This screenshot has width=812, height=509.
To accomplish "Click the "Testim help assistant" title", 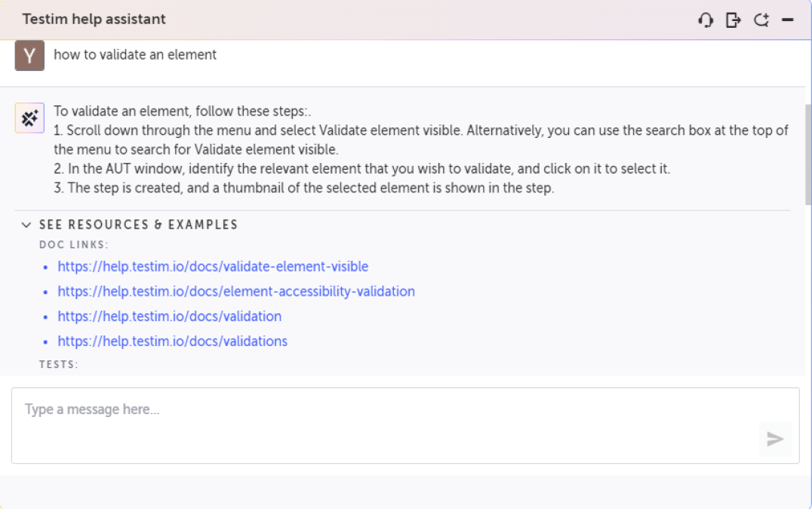I will [x=94, y=20].
